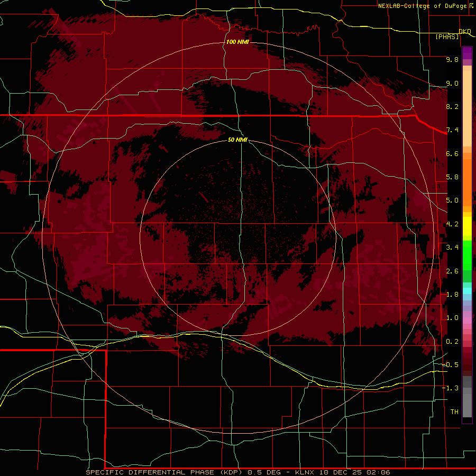This screenshot has width=476, height=476.
Task: Click the 5.0 value on color scale
Action: tap(452, 200)
